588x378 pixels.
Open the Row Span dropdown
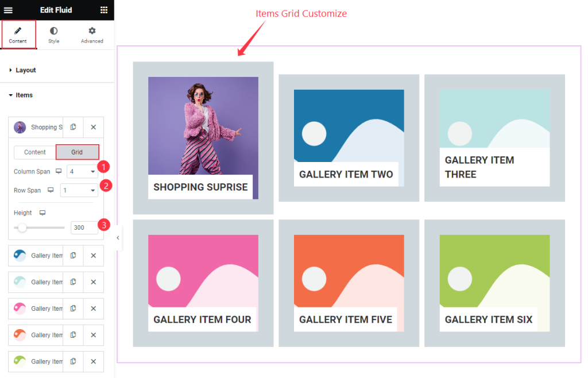pos(79,190)
